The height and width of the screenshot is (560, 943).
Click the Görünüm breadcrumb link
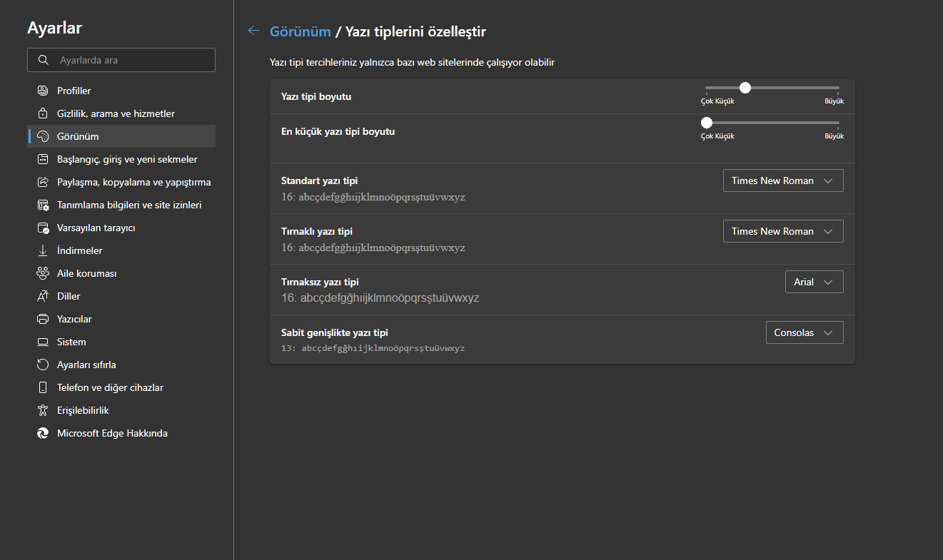coord(300,31)
